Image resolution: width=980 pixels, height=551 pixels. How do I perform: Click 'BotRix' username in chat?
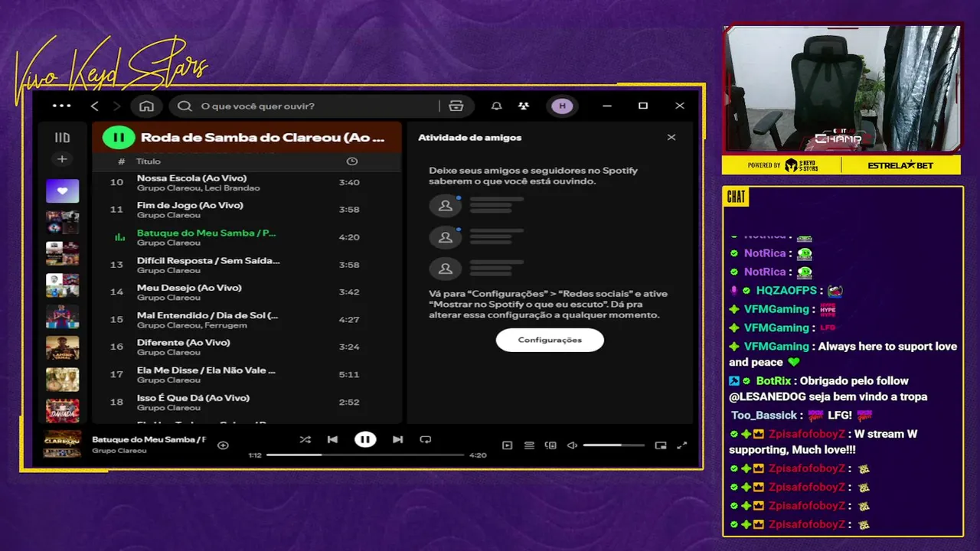[773, 381]
